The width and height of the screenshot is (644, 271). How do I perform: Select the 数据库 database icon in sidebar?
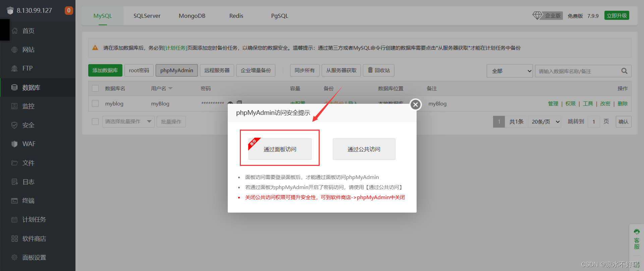(x=14, y=87)
